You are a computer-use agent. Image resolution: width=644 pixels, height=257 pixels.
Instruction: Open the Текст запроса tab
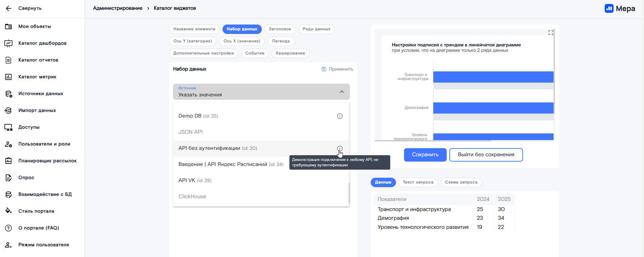point(418,182)
